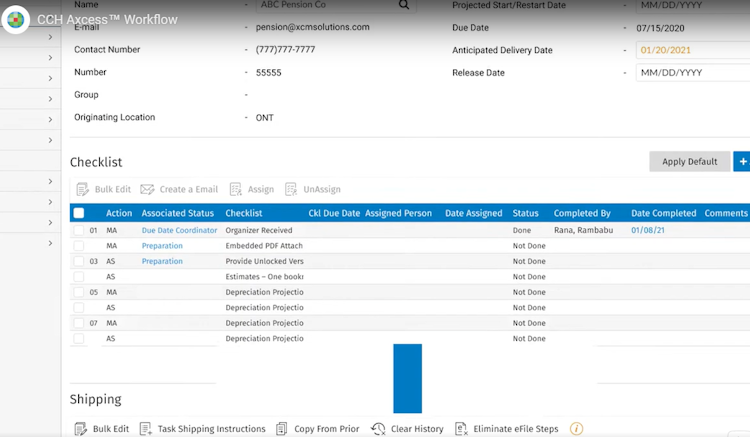Check the row 05 Depreciation Projection checkbox
The width and height of the screenshot is (750, 437).
pyautogui.click(x=79, y=292)
